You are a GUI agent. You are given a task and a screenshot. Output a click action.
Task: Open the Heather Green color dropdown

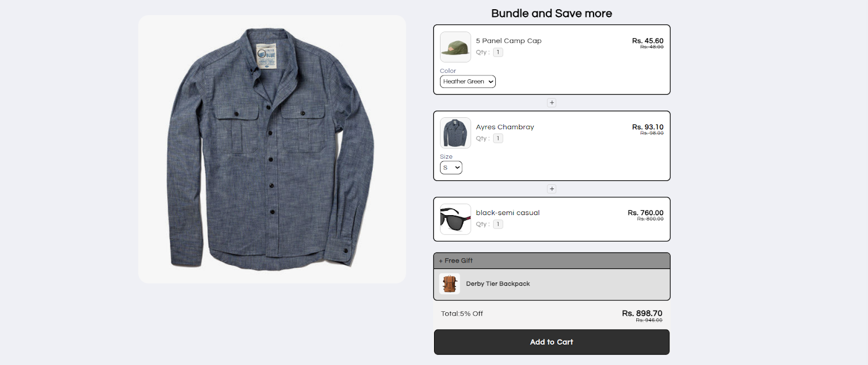pyautogui.click(x=468, y=81)
